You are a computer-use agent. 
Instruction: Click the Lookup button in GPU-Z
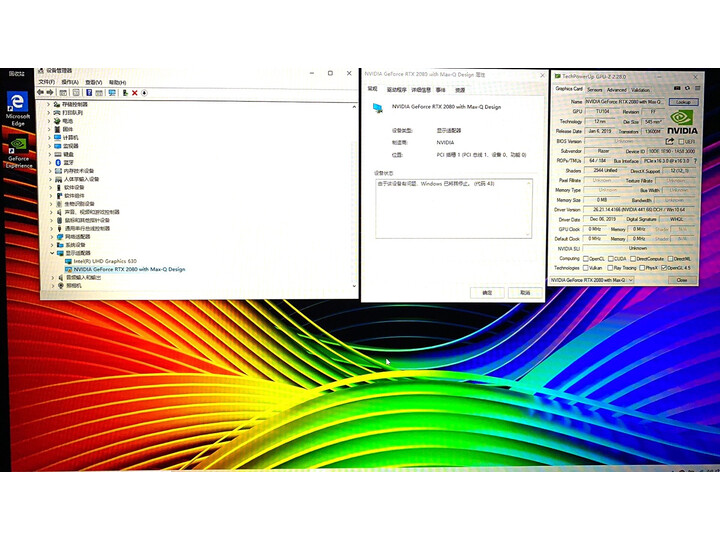point(684,102)
